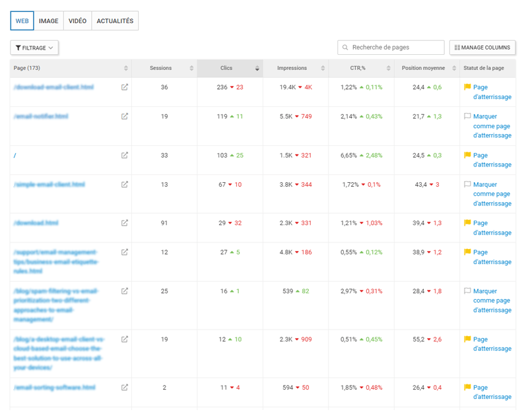
Task: Switch to the Actualités tab
Action: [x=115, y=21]
